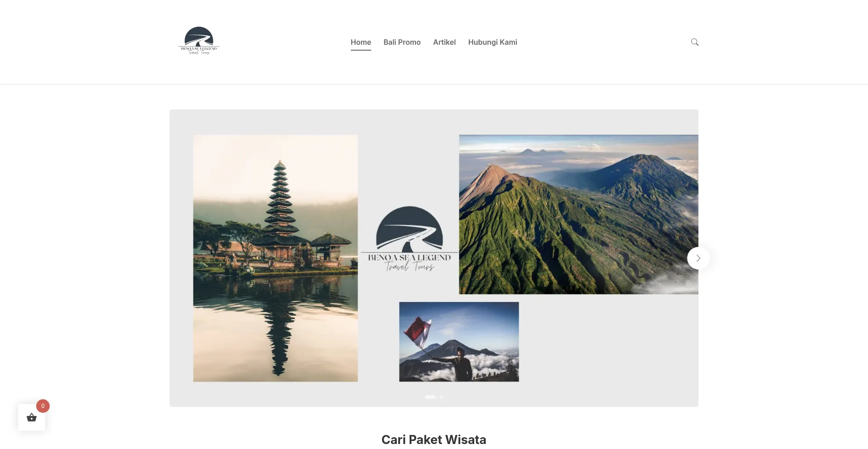Image resolution: width=868 pixels, height=449 pixels.
Task: Click the Bali water temple photo
Action: (275, 258)
